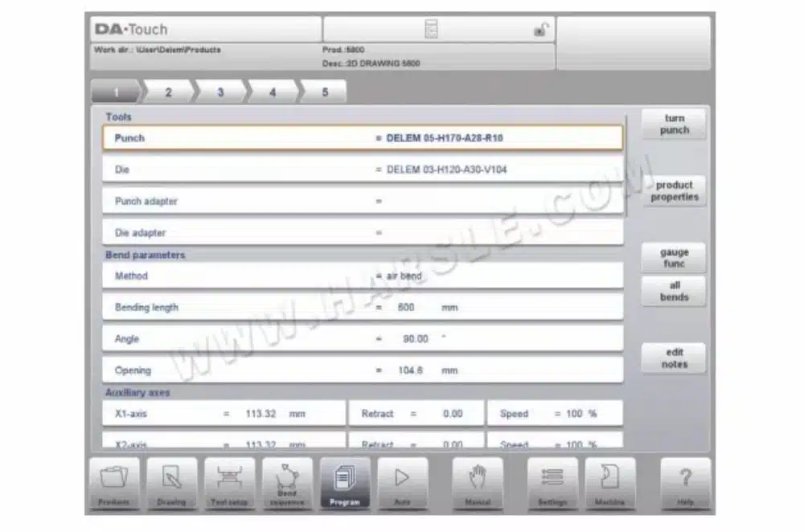Open the Machine mode icon

(610, 483)
